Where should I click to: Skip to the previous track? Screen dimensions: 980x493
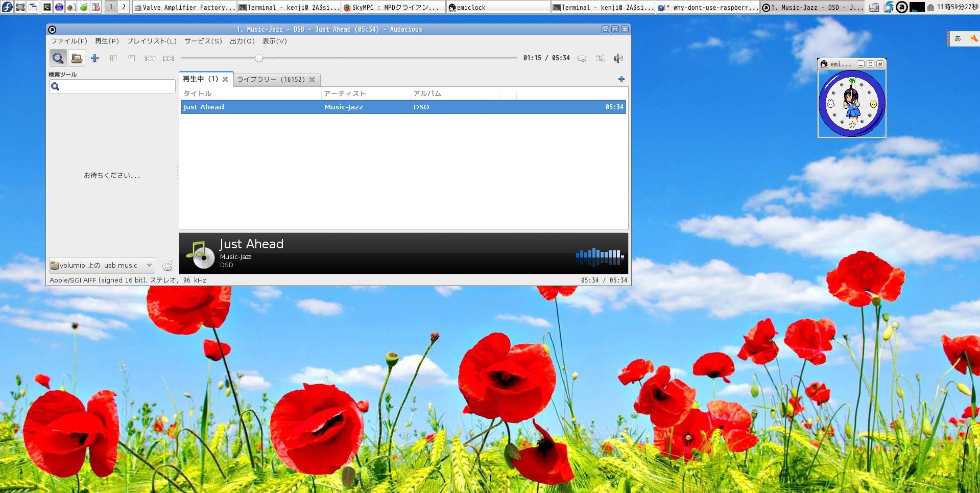pyautogui.click(x=150, y=58)
